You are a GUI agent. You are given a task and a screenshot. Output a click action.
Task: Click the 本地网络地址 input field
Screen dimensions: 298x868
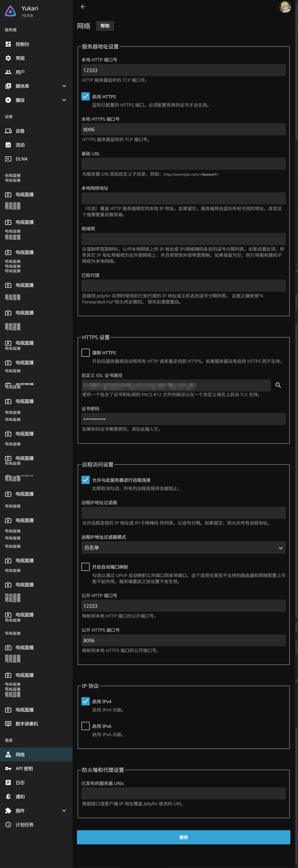pyautogui.click(x=183, y=198)
